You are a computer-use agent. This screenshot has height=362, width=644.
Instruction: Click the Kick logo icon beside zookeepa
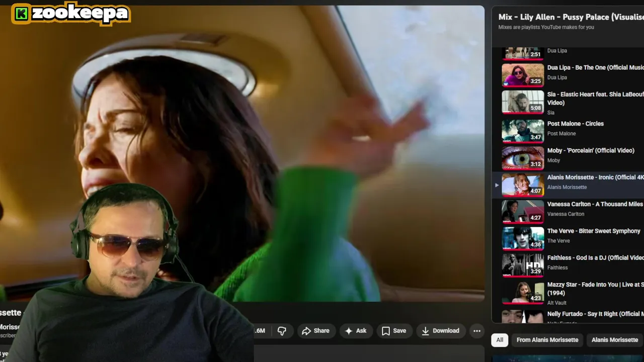[21, 14]
